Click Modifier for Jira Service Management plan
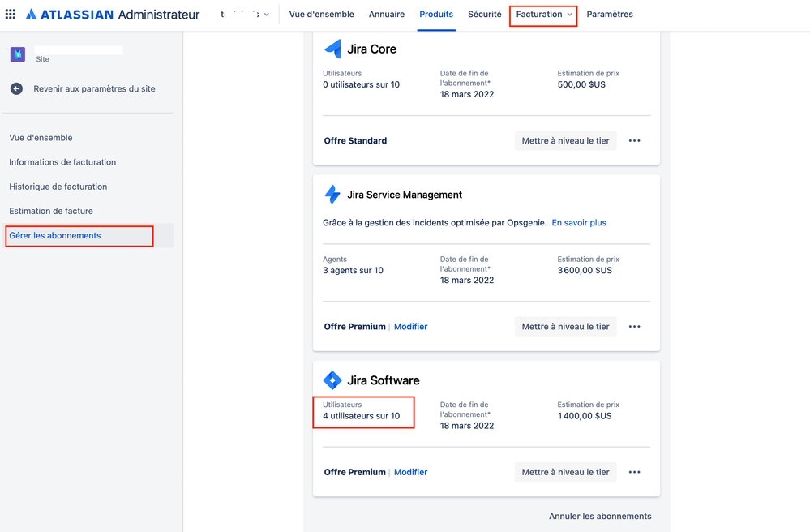This screenshot has width=810, height=532. click(x=411, y=327)
